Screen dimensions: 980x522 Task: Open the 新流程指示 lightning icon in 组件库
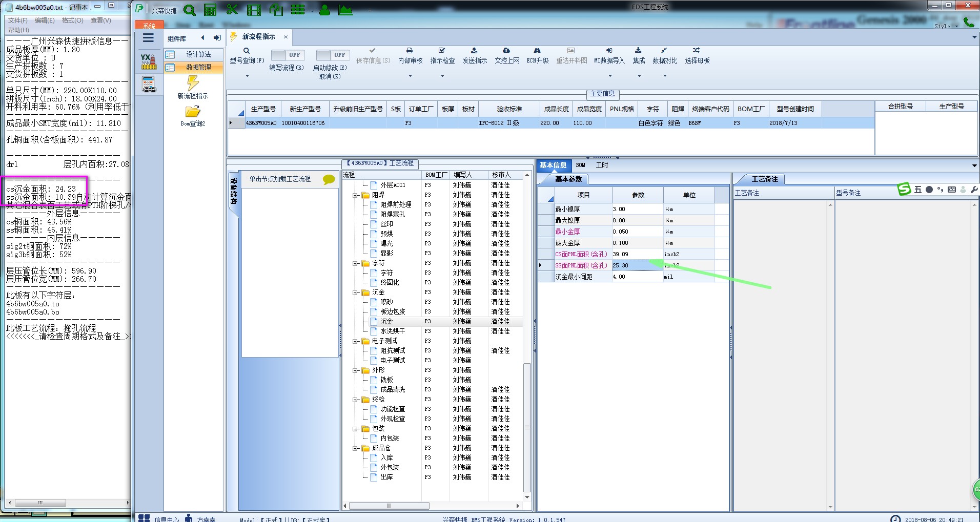point(193,82)
